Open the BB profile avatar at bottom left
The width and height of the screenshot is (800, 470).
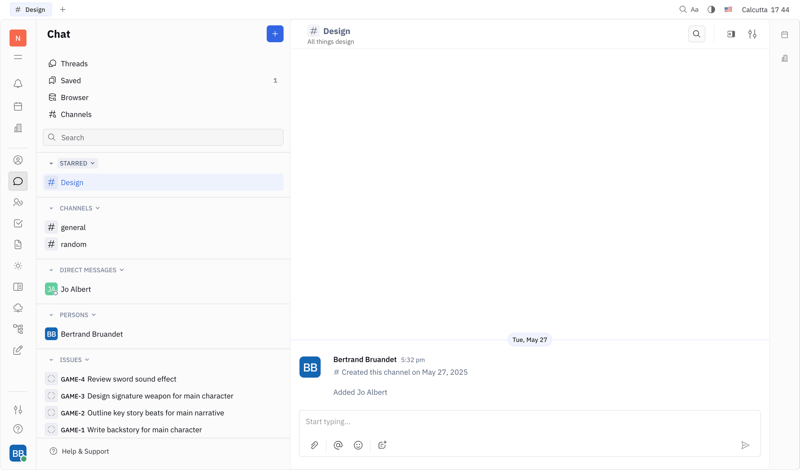pyautogui.click(x=18, y=453)
